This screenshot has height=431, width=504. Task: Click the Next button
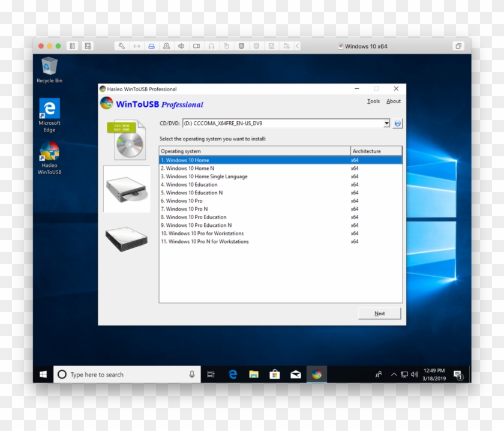click(x=379, y=313)
